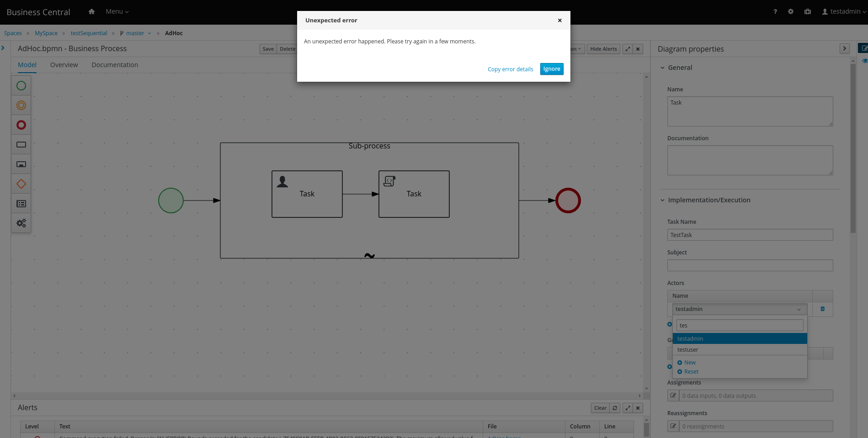Open the testadmin actor dropdown
The image size is (868, 438).
pos(740,309)
